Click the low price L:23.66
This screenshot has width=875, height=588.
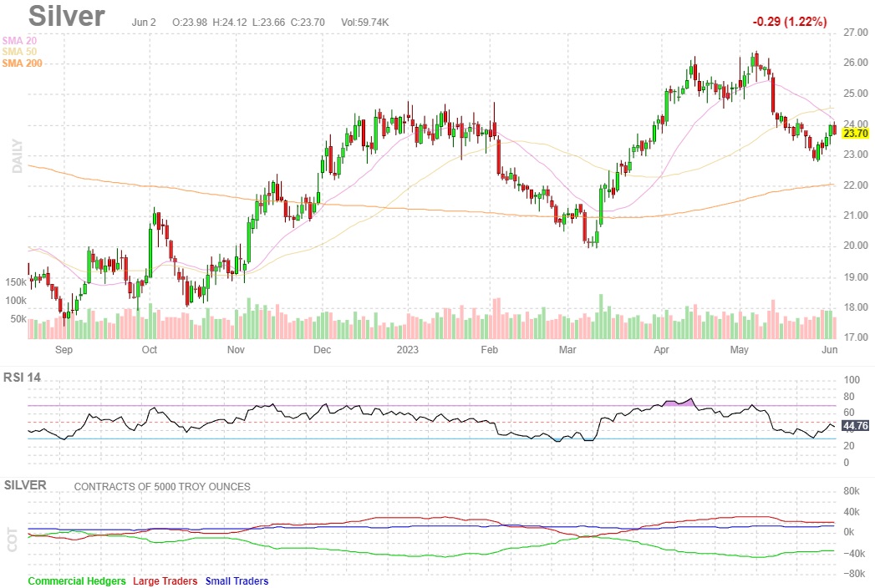(x=268, y=23)
